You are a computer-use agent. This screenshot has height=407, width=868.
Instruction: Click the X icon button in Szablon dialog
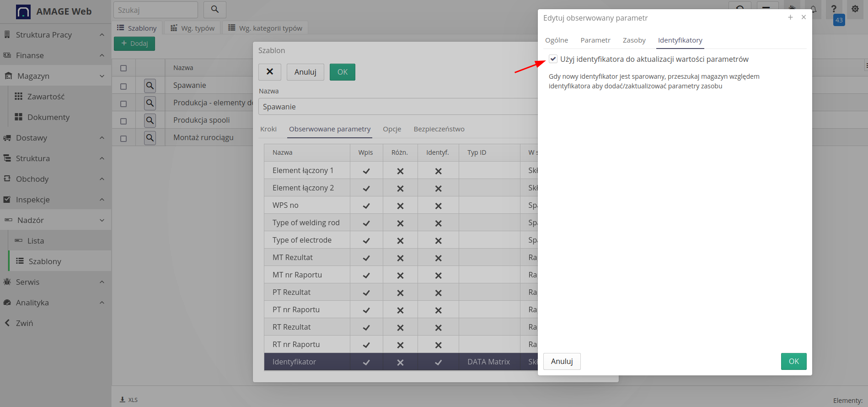click(x=270, y=72)
